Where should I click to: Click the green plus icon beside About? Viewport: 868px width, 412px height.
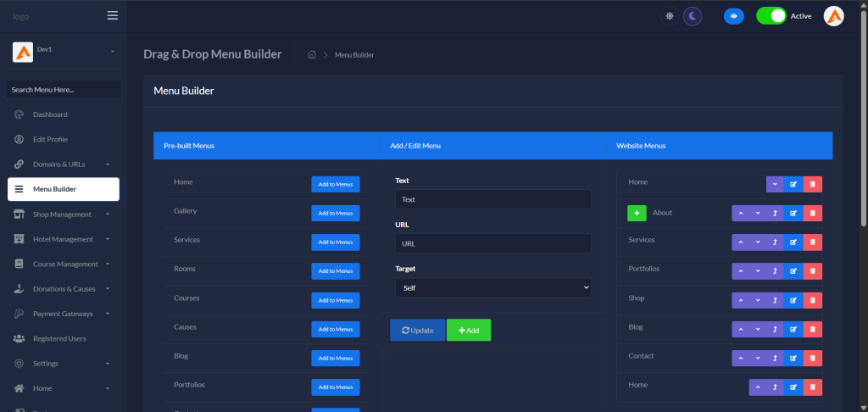(x=637, y=214)
